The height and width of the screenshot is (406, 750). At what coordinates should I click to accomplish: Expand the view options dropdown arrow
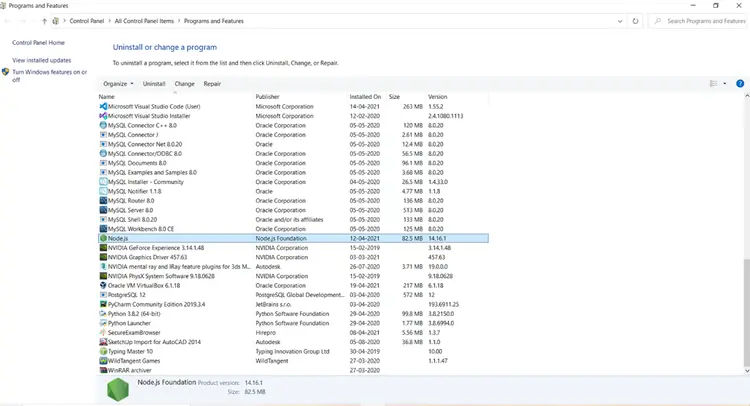point(725,84)
